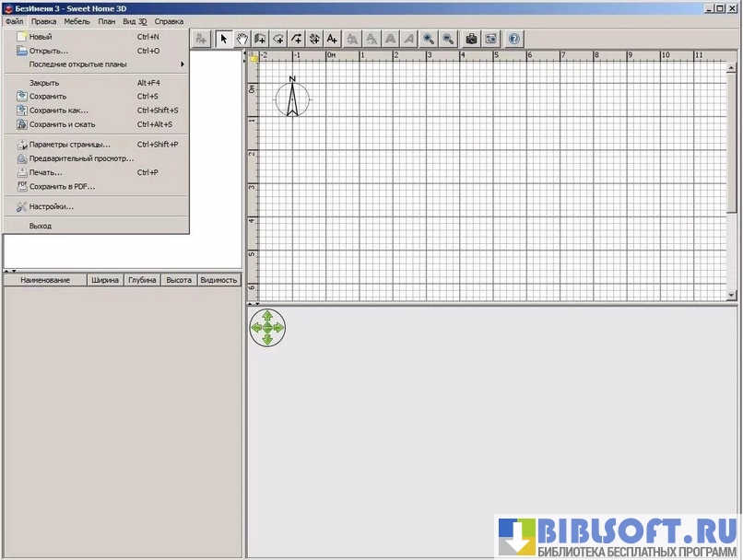Viewport: 743px width, 560px height.
Task: Choose Настройки... from the file menu
Action: (52, 206)
